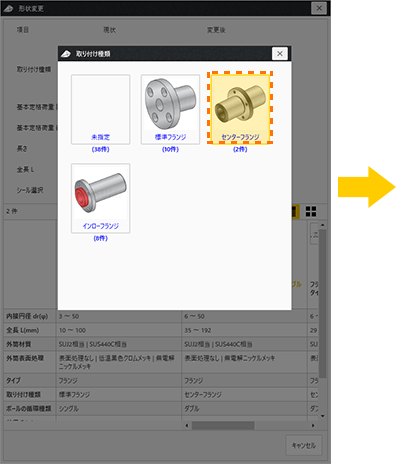Click the シール選択 label
396x464 pixels.
pyautogui.click(x=30, y=190)
